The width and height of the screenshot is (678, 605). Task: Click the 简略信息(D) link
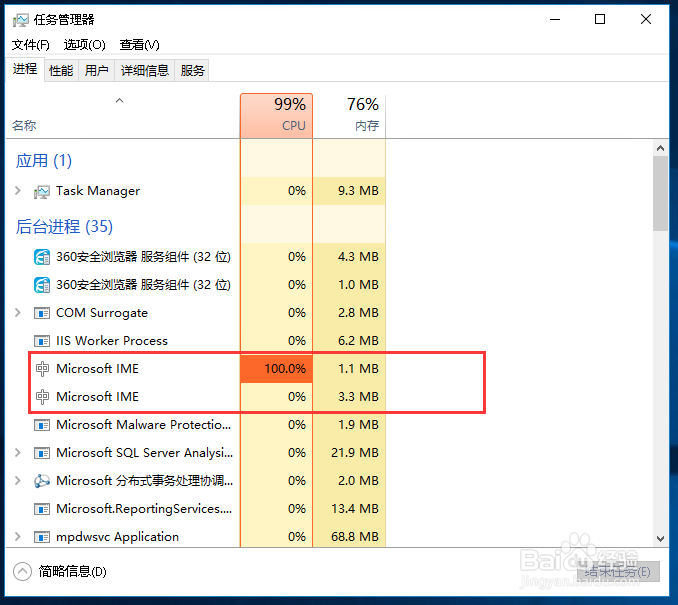(72, 572)
